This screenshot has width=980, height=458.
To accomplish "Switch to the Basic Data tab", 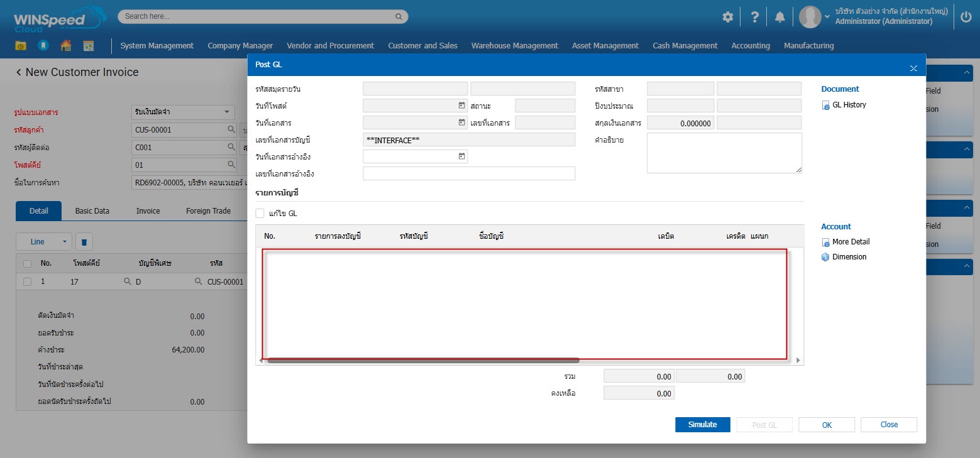I will 92,211.
